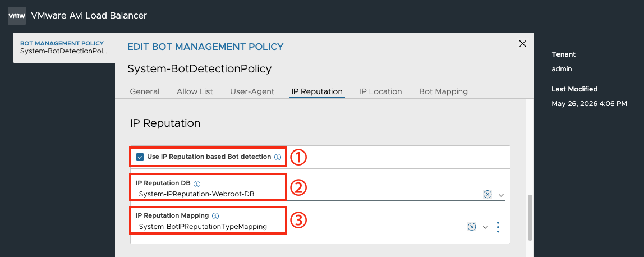The width and height of the screenshot is (644, 257).
Task: Select the Bot Management Policy breadcrumb card
Action: tap(64, 48)
